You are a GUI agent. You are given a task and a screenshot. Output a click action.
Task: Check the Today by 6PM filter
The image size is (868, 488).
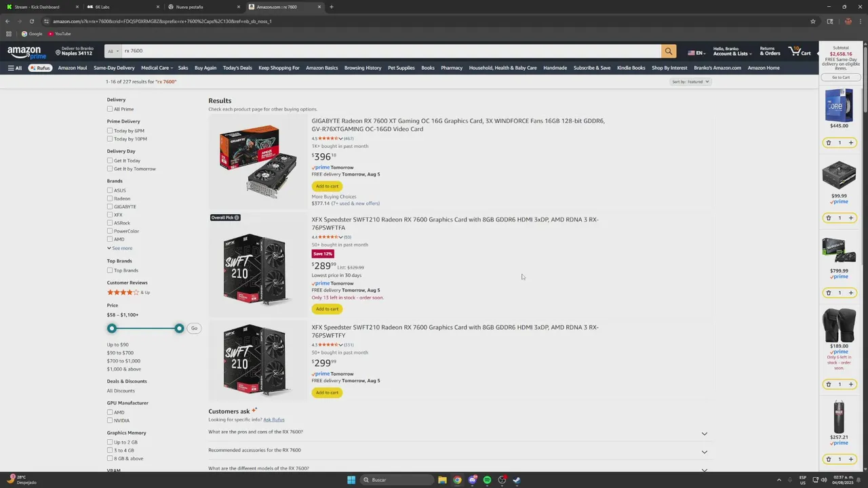coord(110,131)
